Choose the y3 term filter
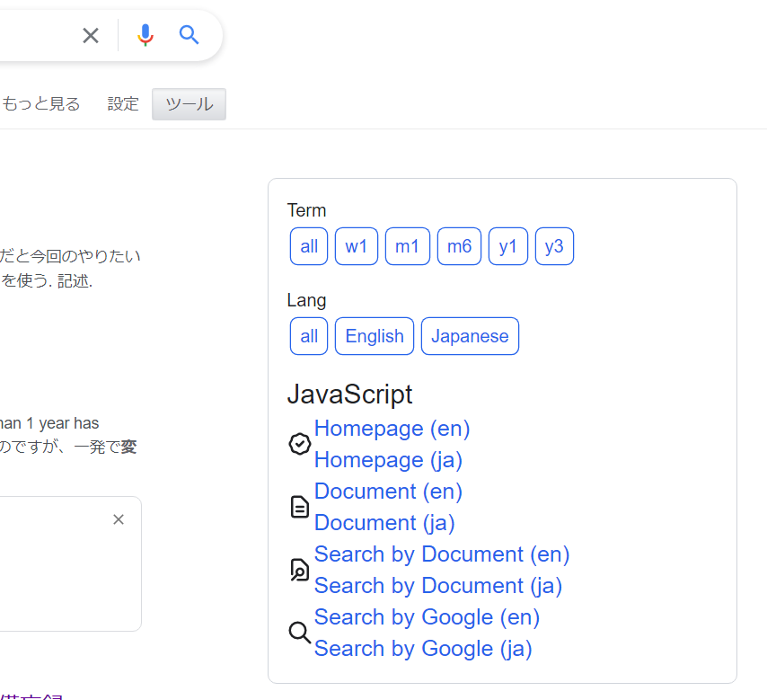767x700 pixels. pos(554,246)
